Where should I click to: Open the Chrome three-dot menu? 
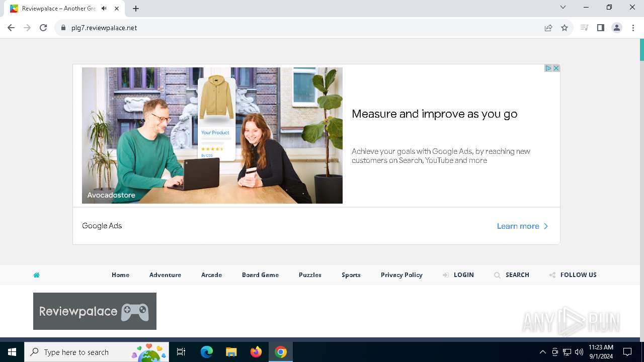pyautogui.click(x=633, y=28)
